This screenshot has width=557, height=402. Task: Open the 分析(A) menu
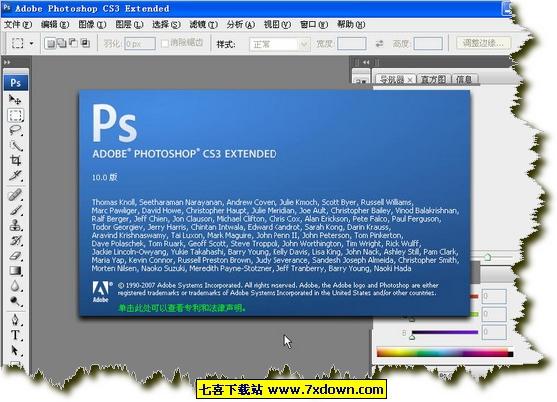click(241, 25)
